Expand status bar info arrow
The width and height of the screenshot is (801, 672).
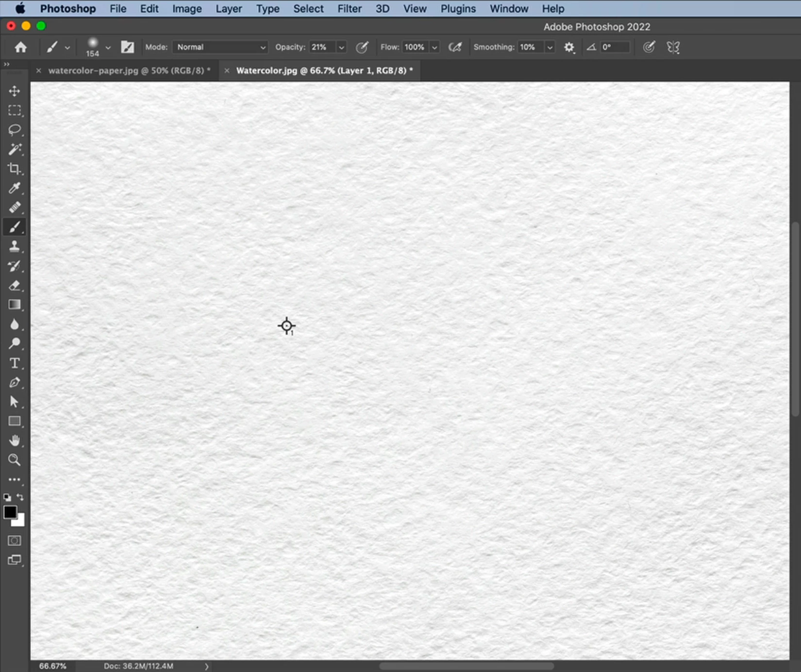tap(207, 666)
